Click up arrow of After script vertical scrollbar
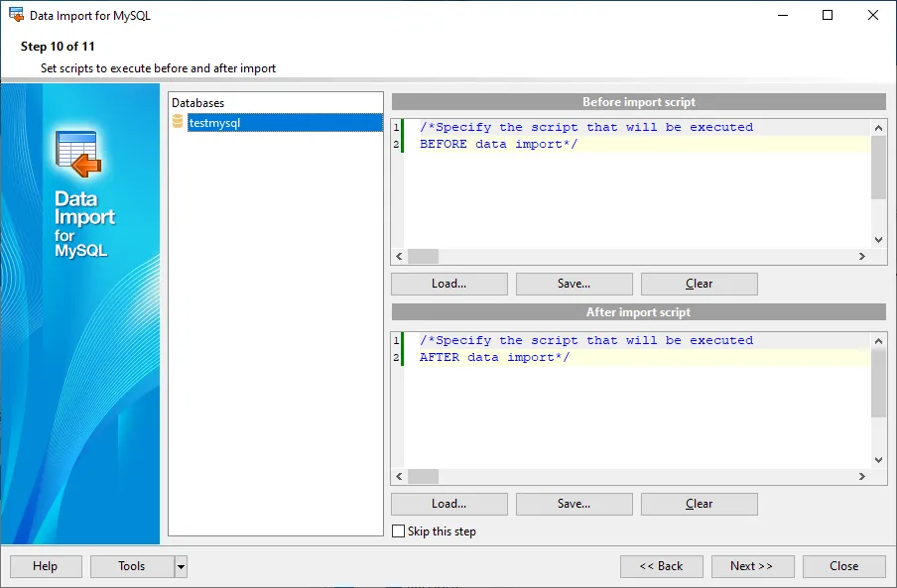 pos(879,341)
